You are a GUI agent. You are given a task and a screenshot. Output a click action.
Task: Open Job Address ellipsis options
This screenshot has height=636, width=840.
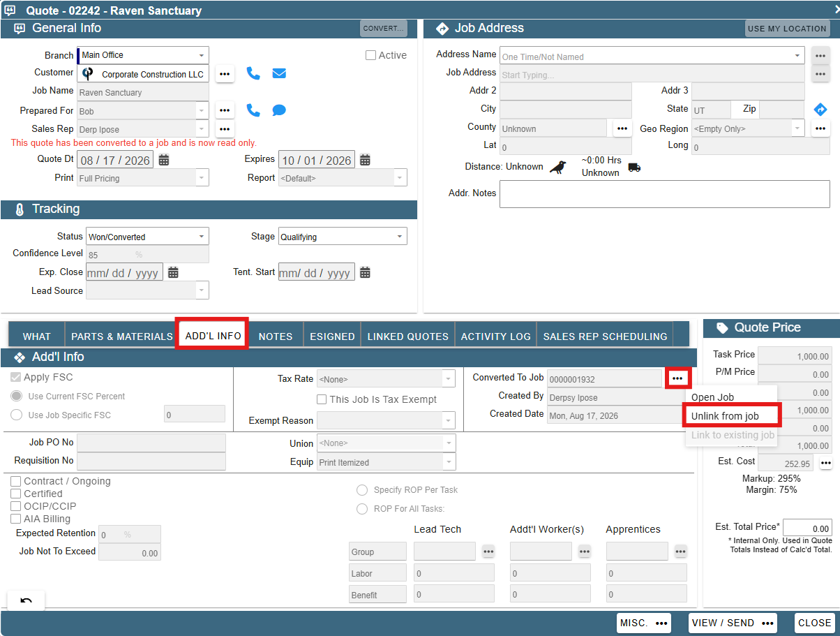tap(820, 73)
